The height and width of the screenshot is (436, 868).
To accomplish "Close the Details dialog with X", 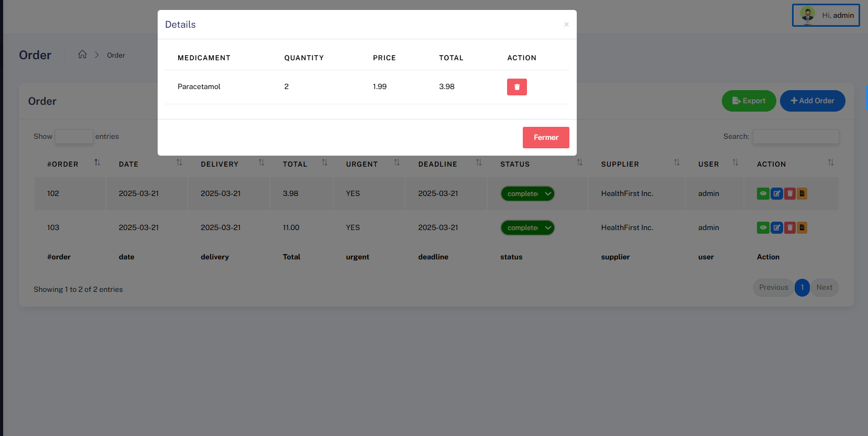I will (566, 24).
